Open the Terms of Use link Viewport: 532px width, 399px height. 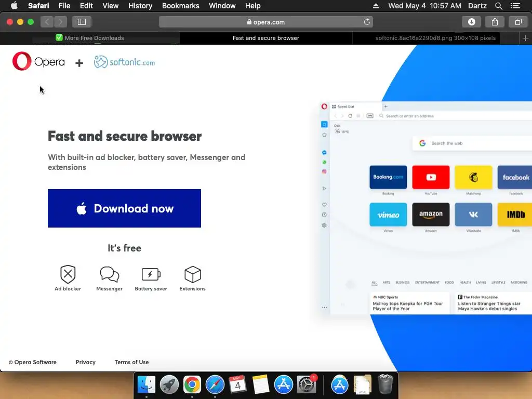(x=131, y=362)
